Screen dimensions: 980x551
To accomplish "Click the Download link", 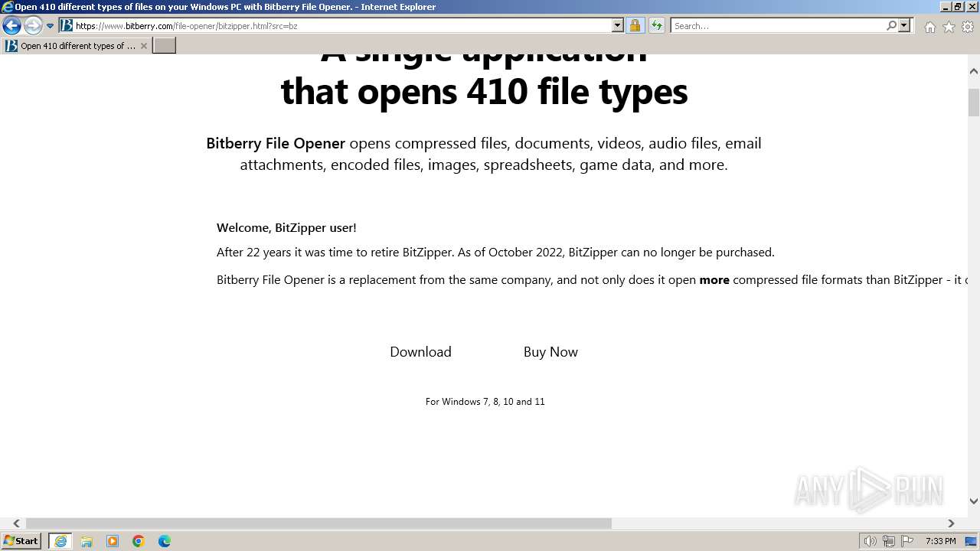I will click(x=420, y=352).
